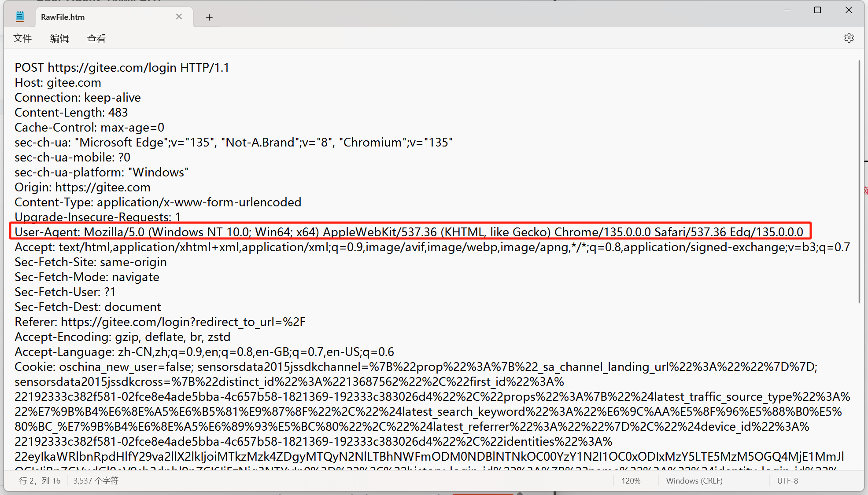Minimize the Notepad window
The width and height of the screenshot is (868, 495).
[787, 10]
